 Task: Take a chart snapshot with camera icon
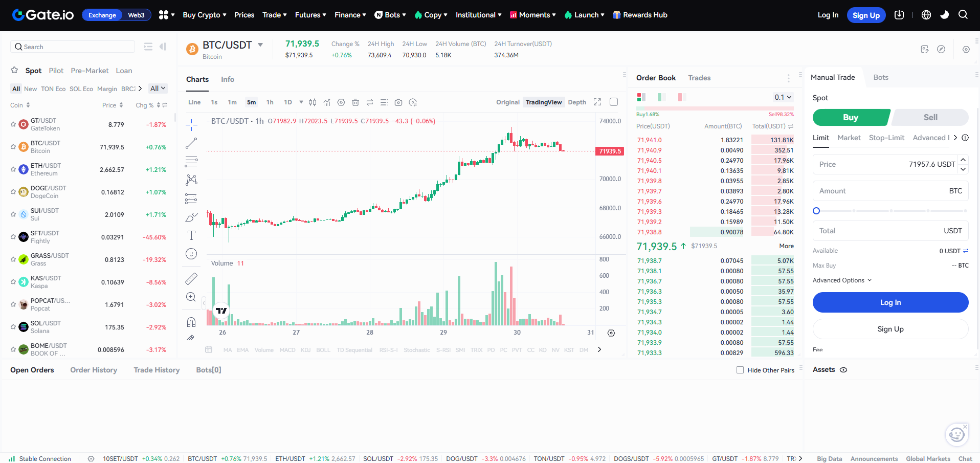[x=398, y=102]
